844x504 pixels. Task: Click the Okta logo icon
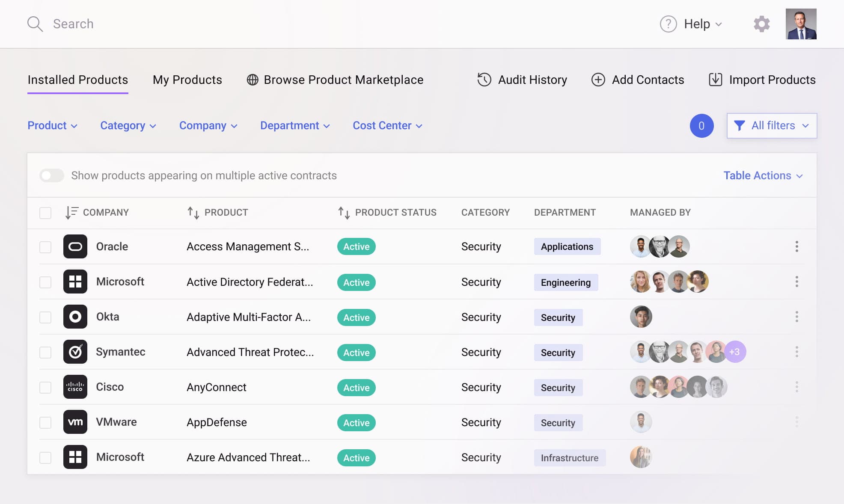[75, 317]
